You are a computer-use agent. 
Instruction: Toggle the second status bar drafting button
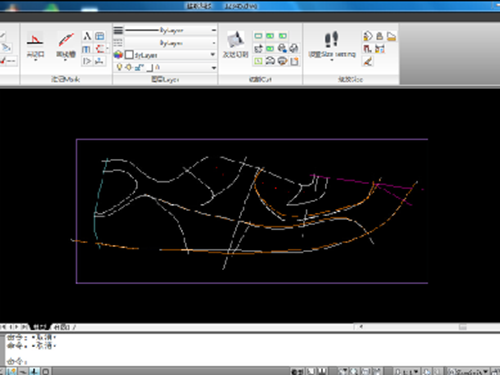[x=23, y=371]
